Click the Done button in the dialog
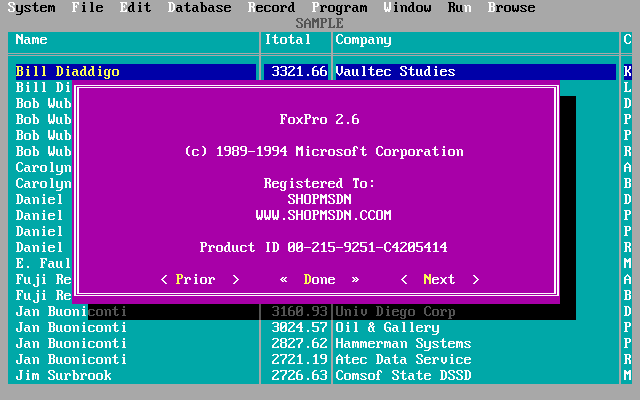The width and height of the screenshot is (640, 400). click(320, 280)
